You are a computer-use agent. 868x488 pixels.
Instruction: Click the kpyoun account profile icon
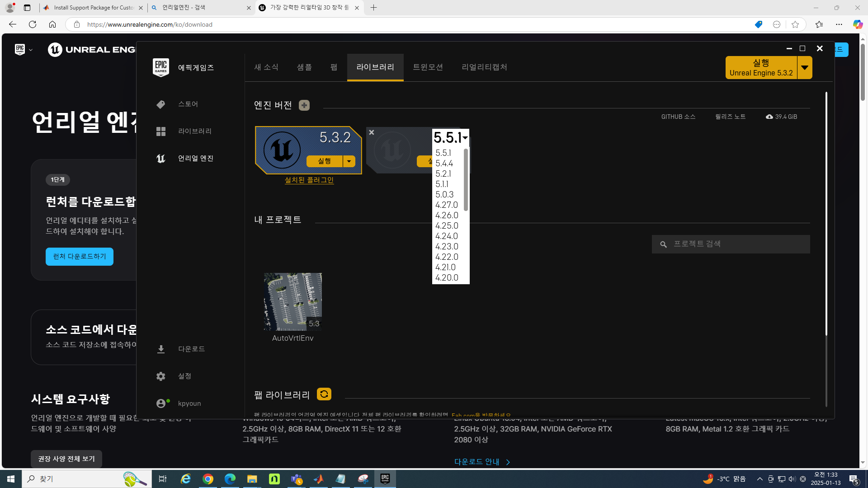(x=161, y=404)
